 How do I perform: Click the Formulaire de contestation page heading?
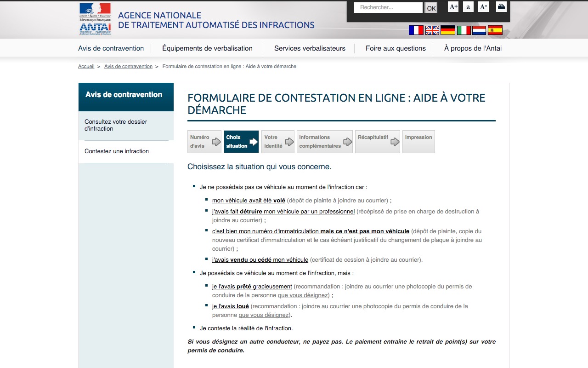click(336, 104)
